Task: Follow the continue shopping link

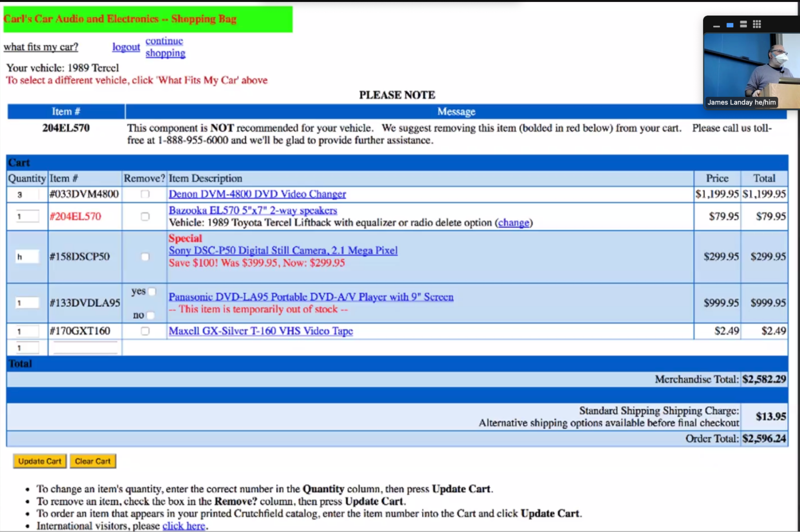Action: 165,47
